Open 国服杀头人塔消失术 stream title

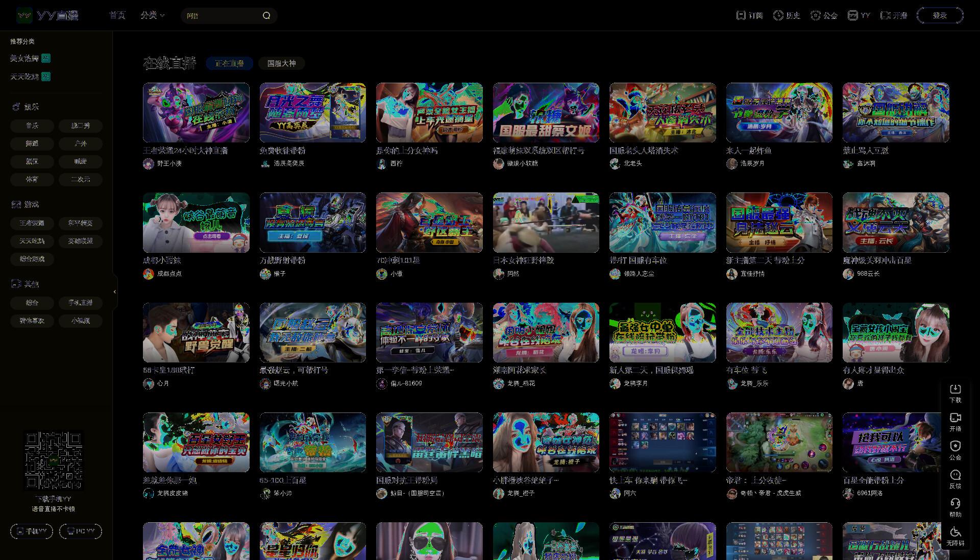point(644,151)
